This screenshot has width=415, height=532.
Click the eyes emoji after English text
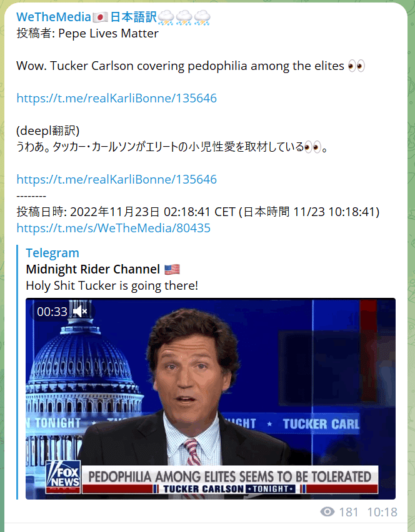[356, 66]
